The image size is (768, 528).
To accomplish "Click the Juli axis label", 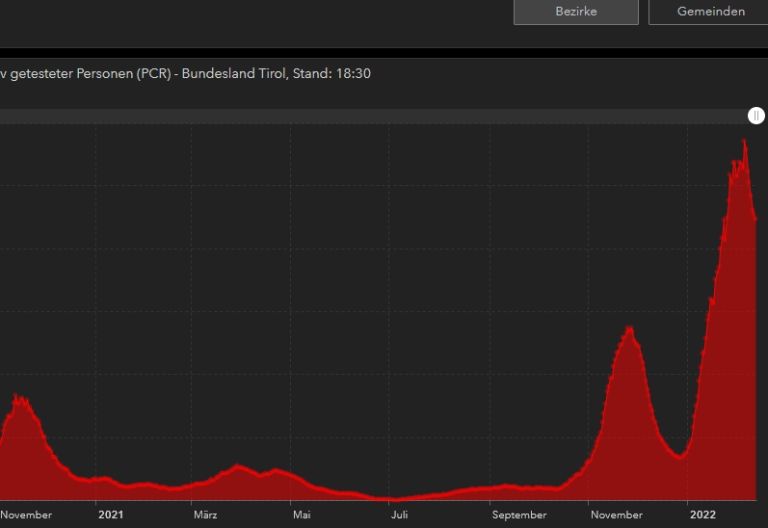I will point(399,515).
